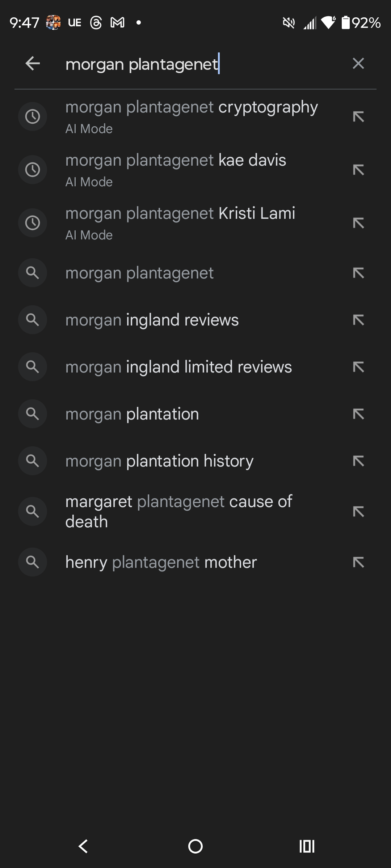The height and width of the screenshot is (868, 391).
Task: Open the Recents button in navigation bar
Action: coord(306,846)
